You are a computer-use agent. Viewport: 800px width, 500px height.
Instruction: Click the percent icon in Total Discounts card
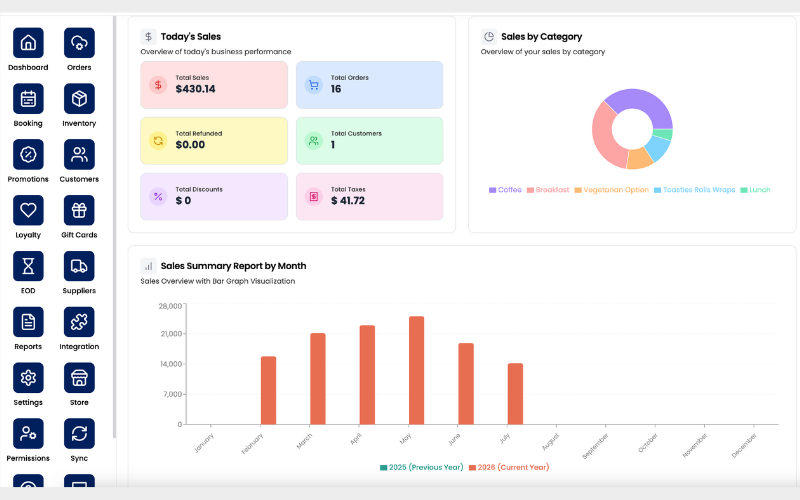[158, 196]
